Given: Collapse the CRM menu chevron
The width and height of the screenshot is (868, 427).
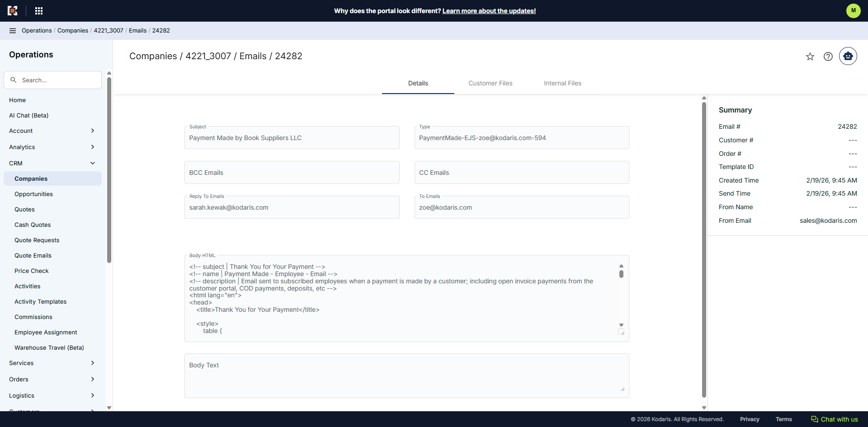Looking at the screenshot, I should [x=93, y=163].
